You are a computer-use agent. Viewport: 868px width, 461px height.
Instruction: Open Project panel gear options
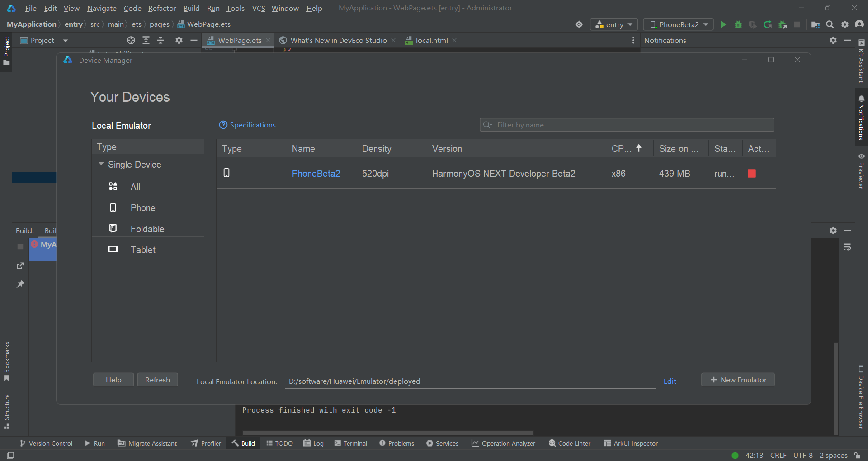179,40
